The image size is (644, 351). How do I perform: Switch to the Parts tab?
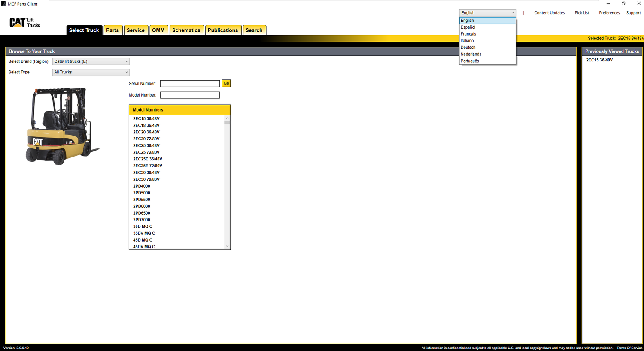[x=112, y=30]
